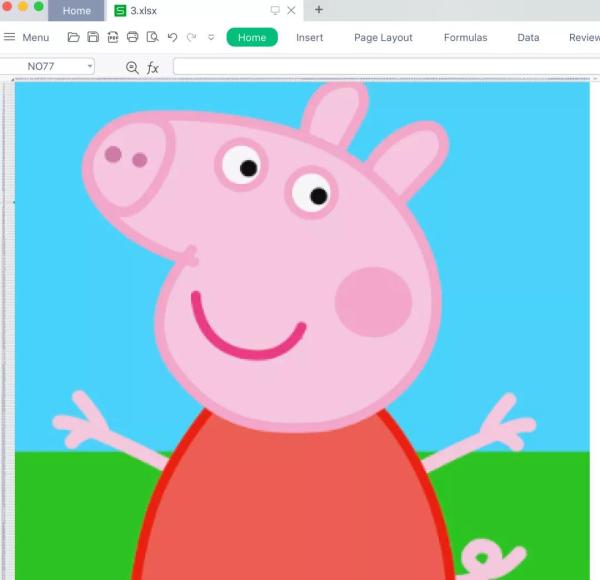Switch to the WPS Home window tab
Viewport: 600px width, 580px height.
click(76, 10)
